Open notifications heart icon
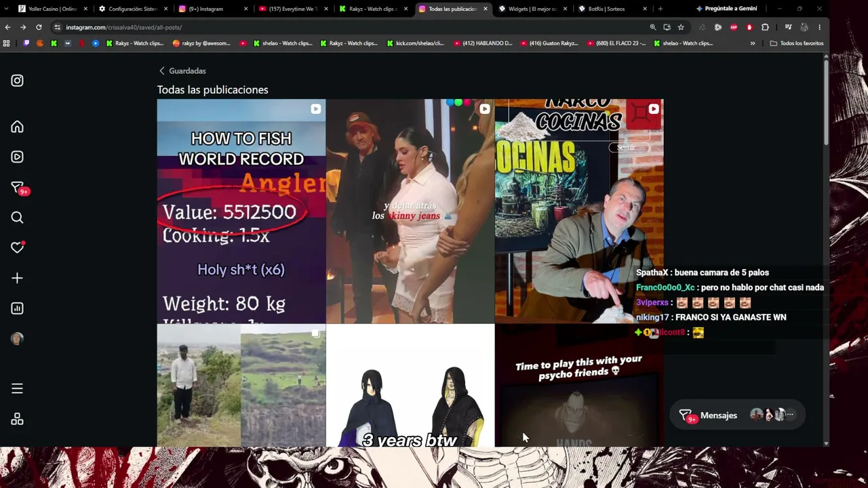The width and height of the screenshot is (868, 488). 18,247
